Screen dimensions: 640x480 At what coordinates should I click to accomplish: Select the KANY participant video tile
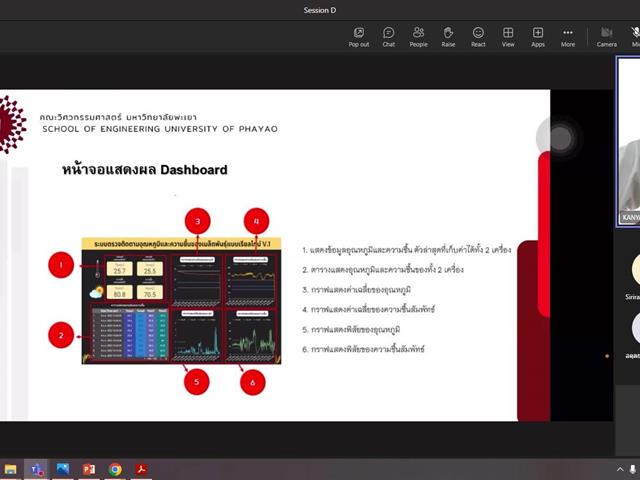tap(628, 141)
